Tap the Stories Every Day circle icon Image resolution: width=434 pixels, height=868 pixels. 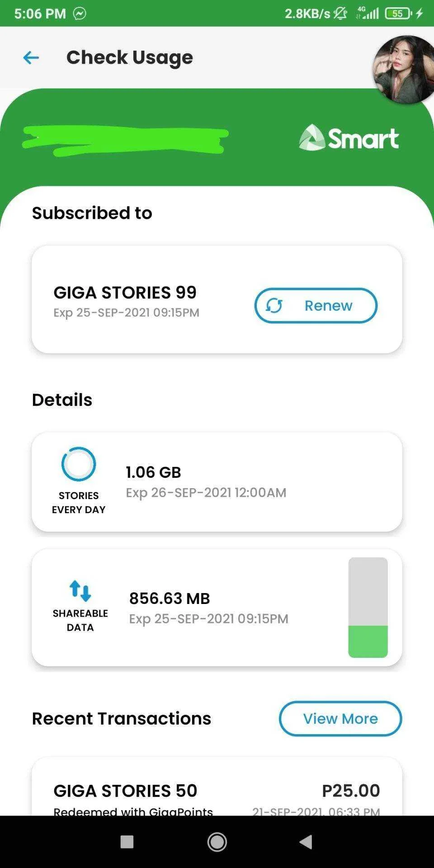pos(79,464)
